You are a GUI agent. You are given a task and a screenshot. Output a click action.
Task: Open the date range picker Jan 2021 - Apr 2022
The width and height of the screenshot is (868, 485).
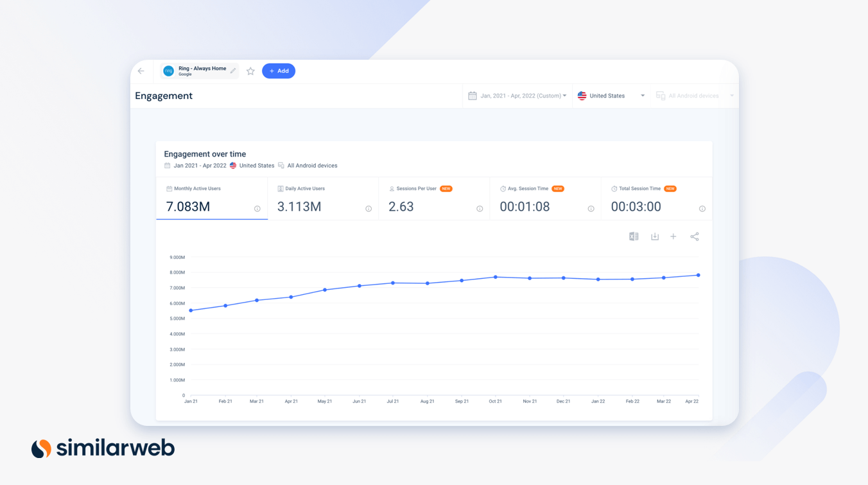click(x=517, y=96)
